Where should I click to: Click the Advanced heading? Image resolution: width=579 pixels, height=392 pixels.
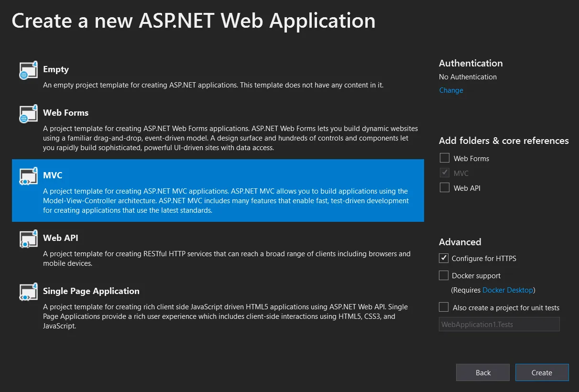(460, 242)
